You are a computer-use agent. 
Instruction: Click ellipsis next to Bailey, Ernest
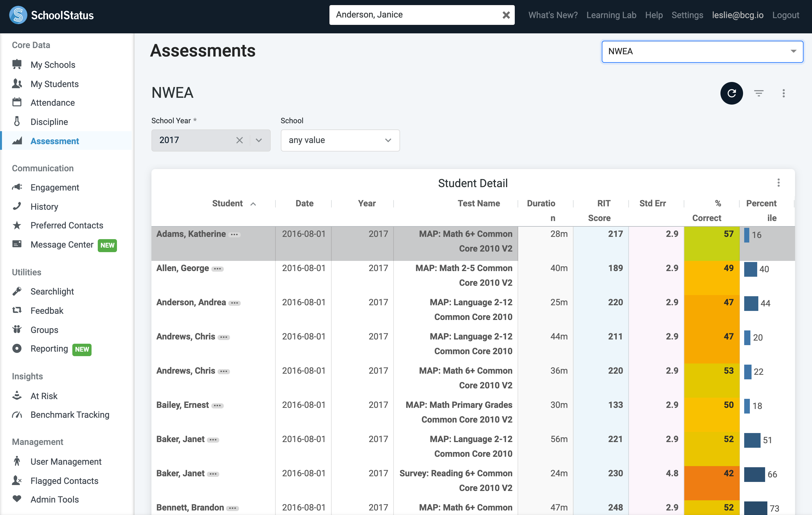218,405
